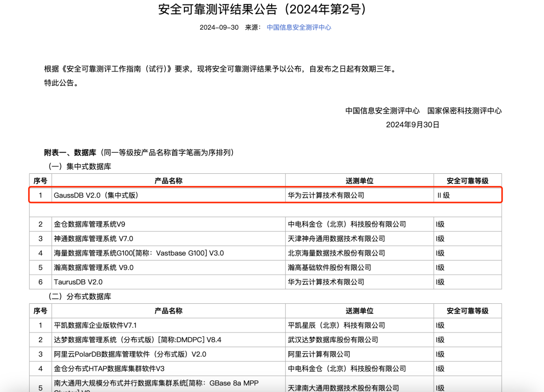Select the 神通数据库管理系统 V7.0 cell
This screenshot has width=544, height=392.
pyautogui.click(x=169, y=239)
